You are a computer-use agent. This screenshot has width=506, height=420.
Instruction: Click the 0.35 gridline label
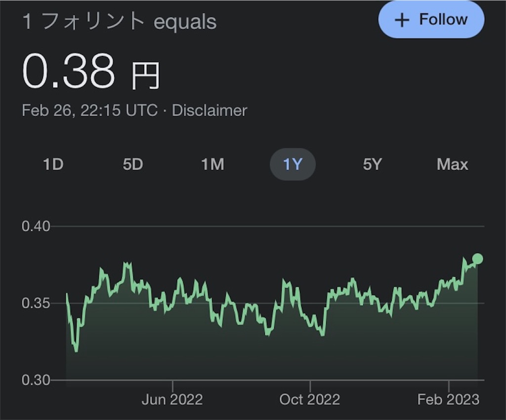point(36,303)
